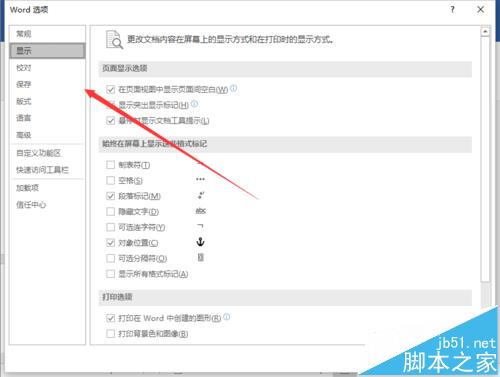The image size is (500, 377).
Task: Open the 校对 options category
Action: tap(47, 68)
